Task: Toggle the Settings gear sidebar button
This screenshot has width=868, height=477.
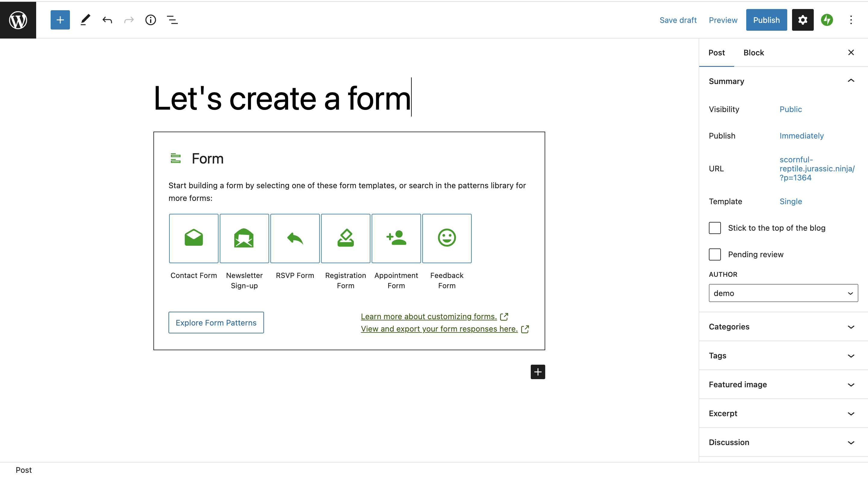Action: click(x=802, y=20)
